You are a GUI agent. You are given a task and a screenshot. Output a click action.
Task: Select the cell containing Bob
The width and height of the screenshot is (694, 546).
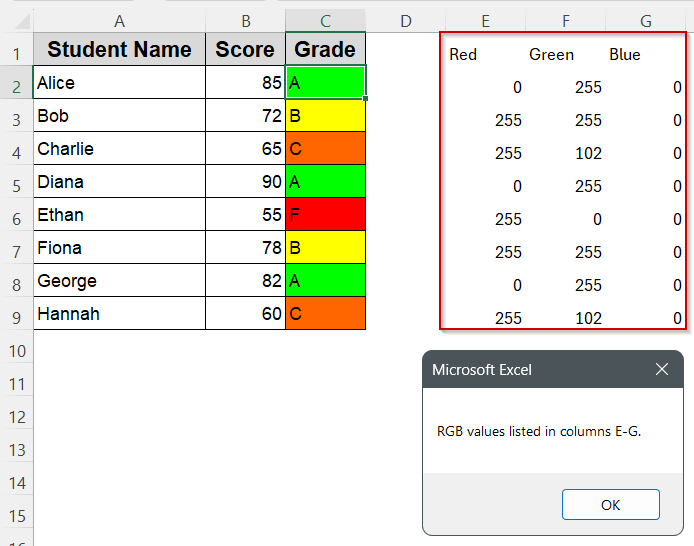point(120,115)
